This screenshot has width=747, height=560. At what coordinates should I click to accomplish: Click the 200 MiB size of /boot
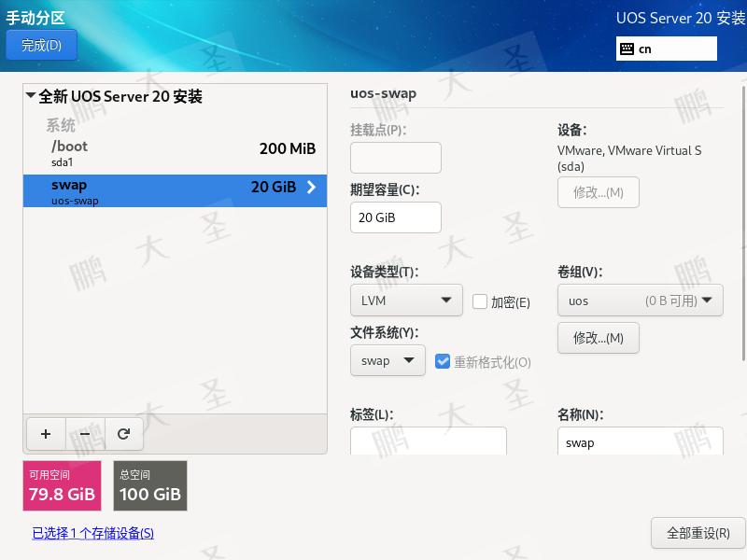click(x=288, y=148)
